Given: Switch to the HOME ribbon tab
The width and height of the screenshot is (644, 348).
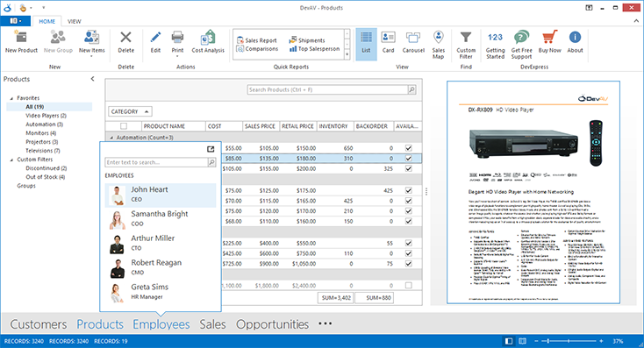Looking at the screenshot, I should tap(47, 21).
